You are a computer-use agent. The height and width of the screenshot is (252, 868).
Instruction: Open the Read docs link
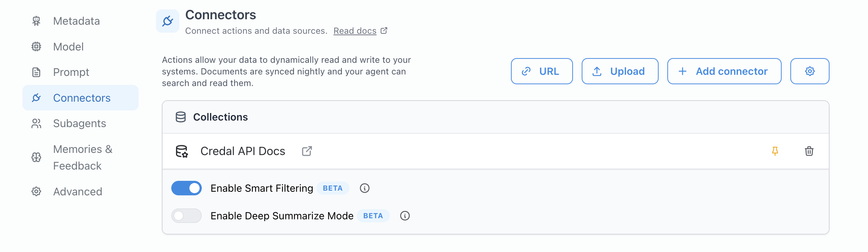point(355,31)
